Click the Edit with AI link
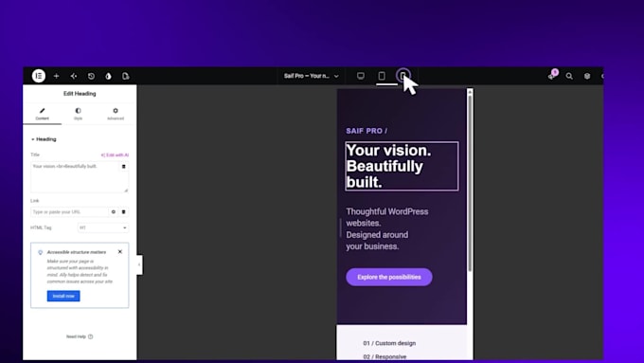 pos(115,155)
